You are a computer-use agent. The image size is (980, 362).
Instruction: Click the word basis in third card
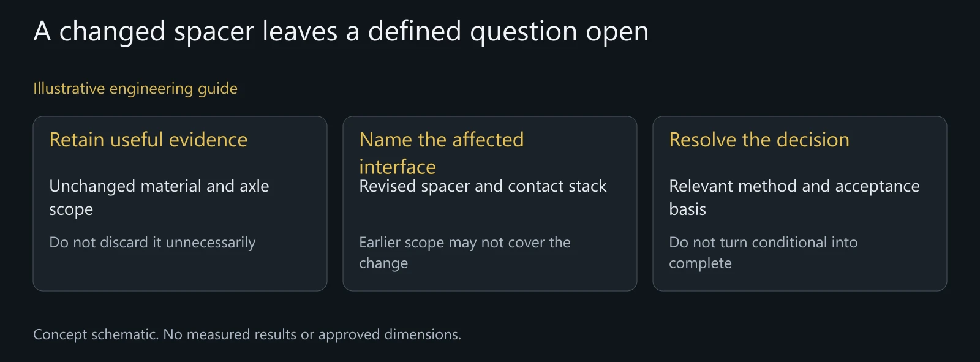[687, 209]
